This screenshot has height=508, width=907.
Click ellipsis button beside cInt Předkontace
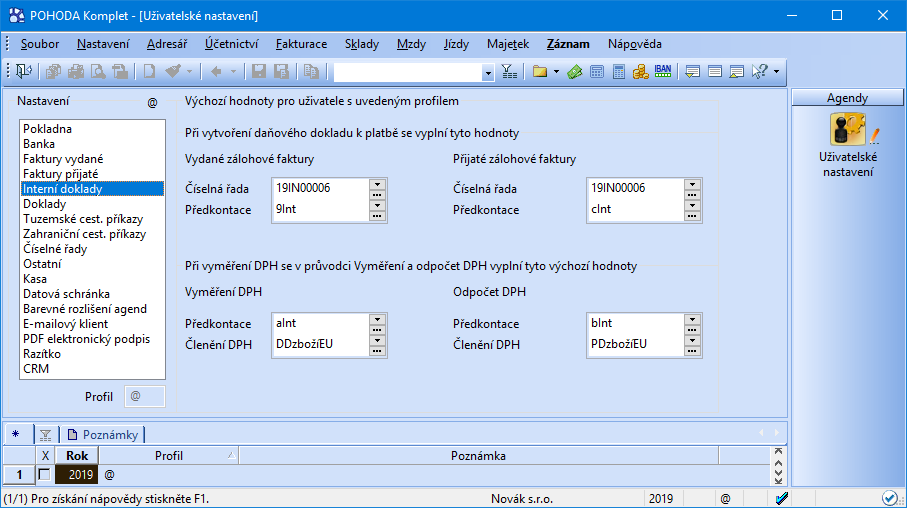(692, 216)
